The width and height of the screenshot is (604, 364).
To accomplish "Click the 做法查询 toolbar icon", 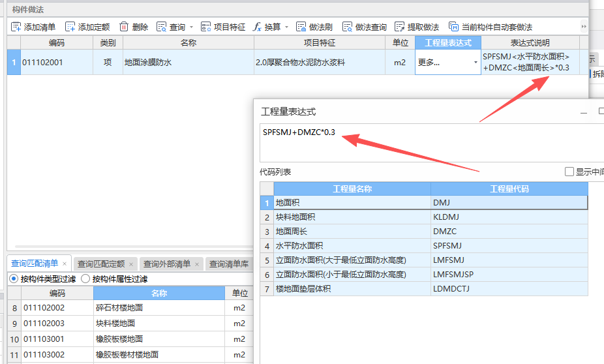I will pos(347,27).
